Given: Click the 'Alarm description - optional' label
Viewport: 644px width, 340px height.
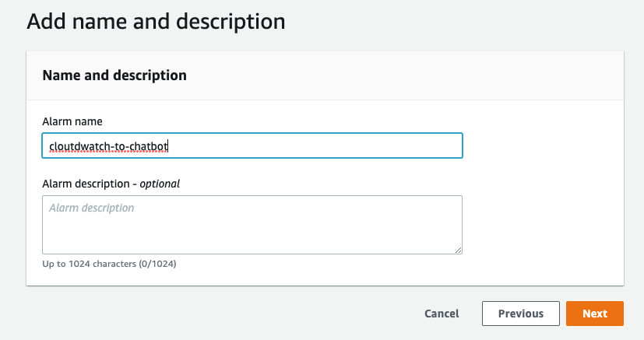Looking at the screenshot, I should click(111, 184).
